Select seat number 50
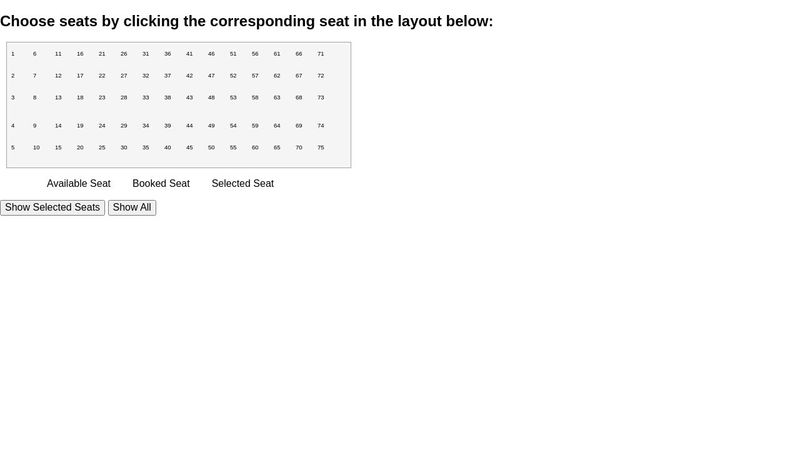 [212, 148]
